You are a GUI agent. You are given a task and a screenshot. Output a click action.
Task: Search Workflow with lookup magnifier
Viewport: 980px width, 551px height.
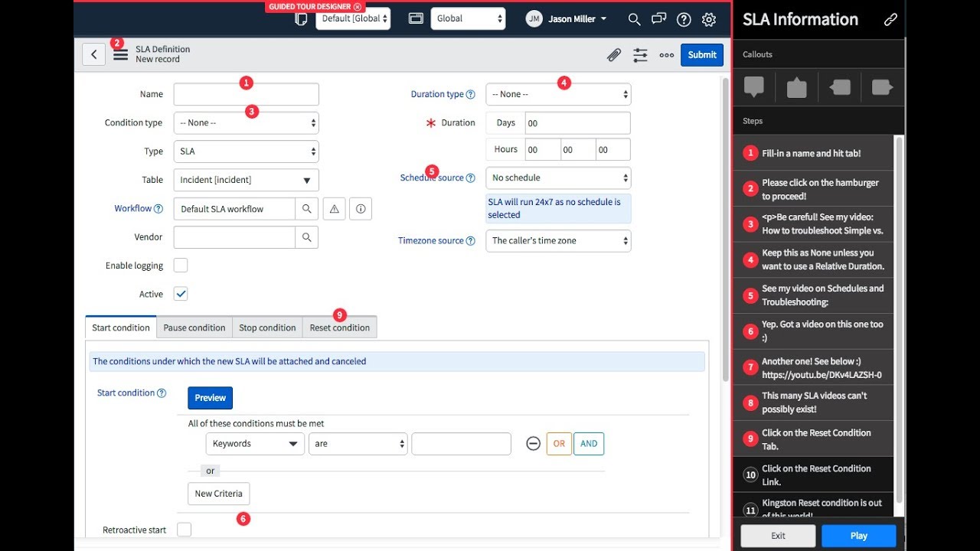pyautogui.click(x=306, y=209)
